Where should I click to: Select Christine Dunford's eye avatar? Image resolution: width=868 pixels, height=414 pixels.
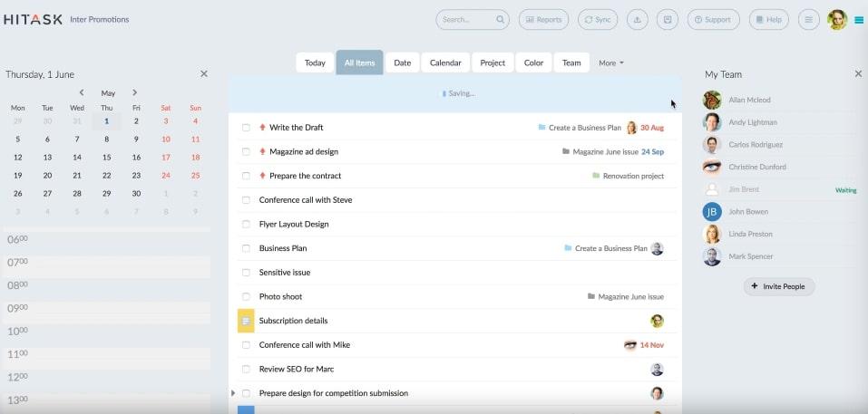coord(712,167)
